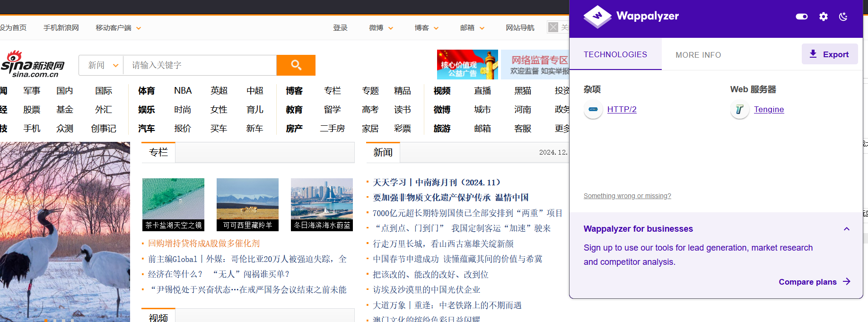The width and height of the screenshot is (868, 322).
Task: Open the 博客 nav channel
Action: click(x=294, y=91)
